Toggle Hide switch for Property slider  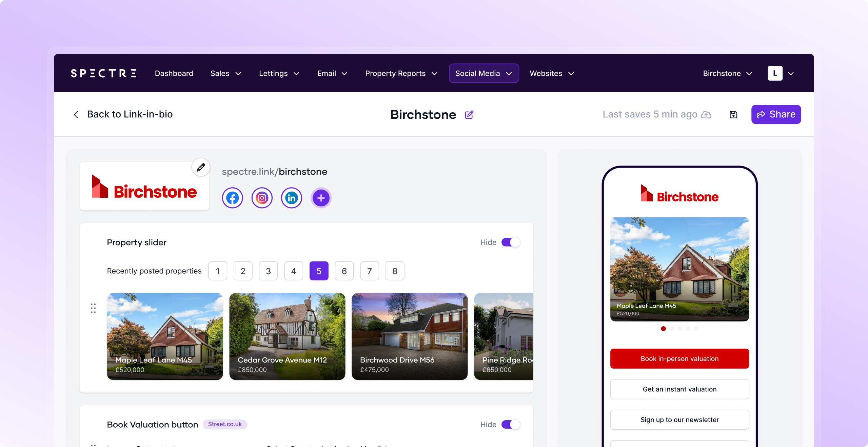[511, 242]
